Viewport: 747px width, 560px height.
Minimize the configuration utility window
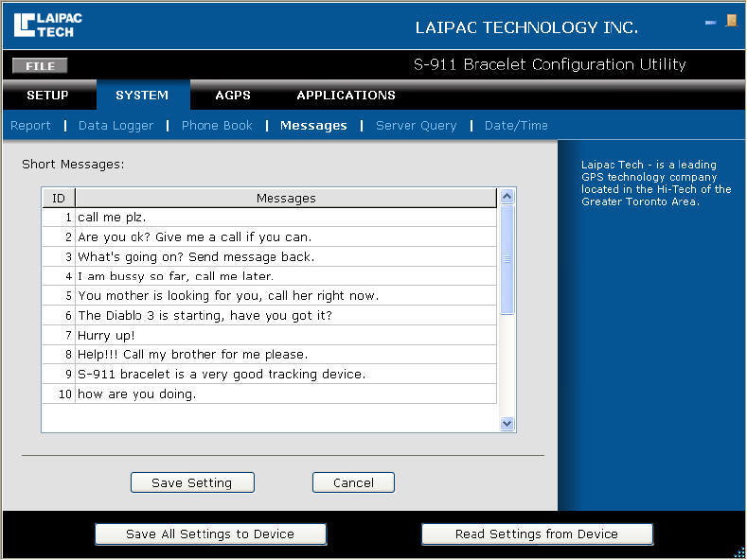click(710, 22)
